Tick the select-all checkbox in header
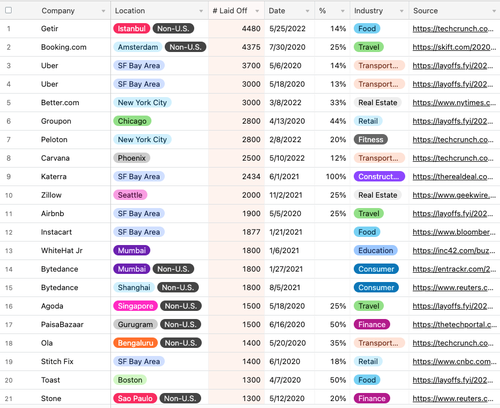The height and width of the screenshot is (408, 500). (9, 10)
